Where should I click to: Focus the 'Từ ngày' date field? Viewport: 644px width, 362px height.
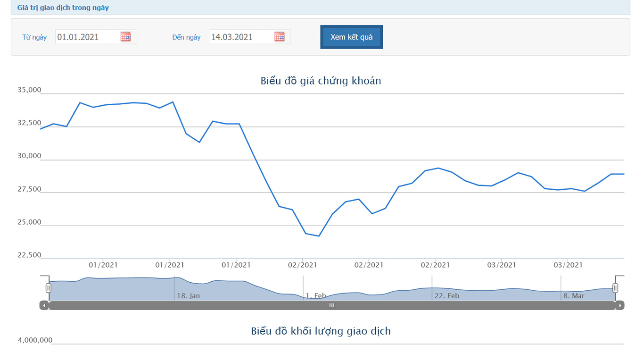[87, 37]
